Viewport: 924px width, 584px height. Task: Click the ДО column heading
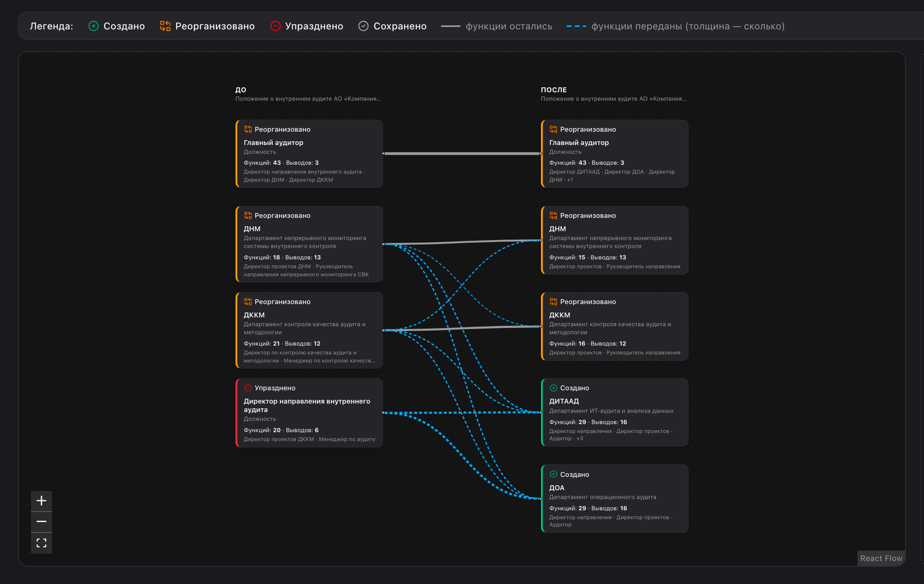click(241, 90)
